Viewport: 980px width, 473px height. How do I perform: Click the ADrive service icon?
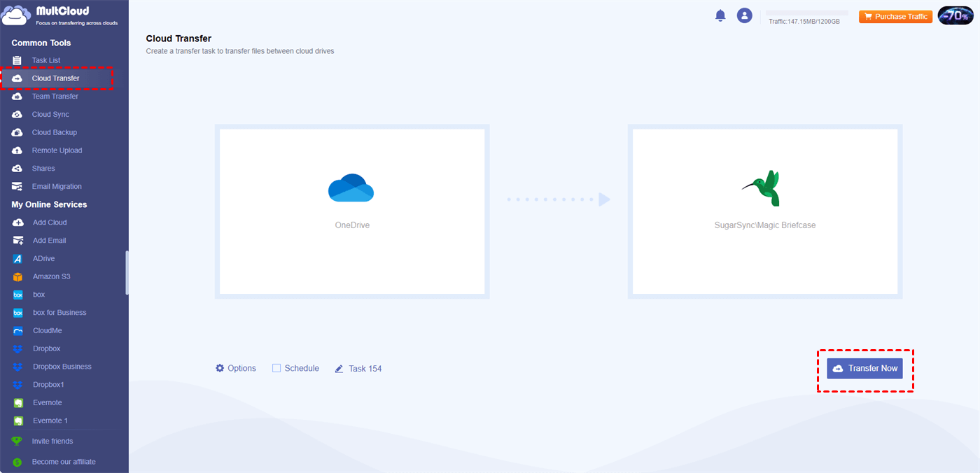tap(18, 259)
